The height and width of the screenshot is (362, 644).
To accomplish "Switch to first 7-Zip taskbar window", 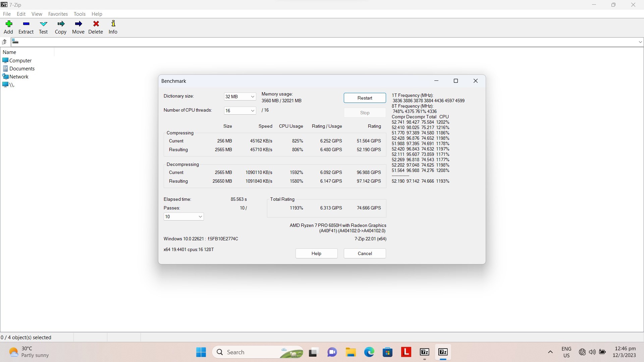I will point(425,352).
